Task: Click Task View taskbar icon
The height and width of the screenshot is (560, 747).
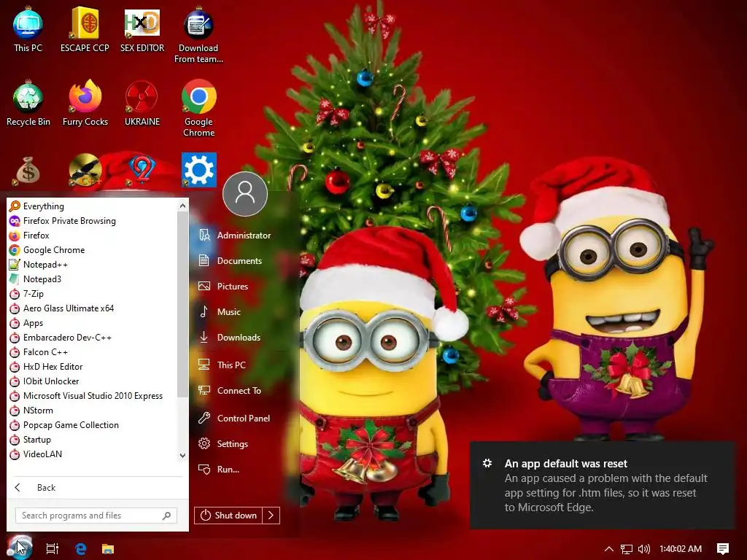Action: (52, 548)
